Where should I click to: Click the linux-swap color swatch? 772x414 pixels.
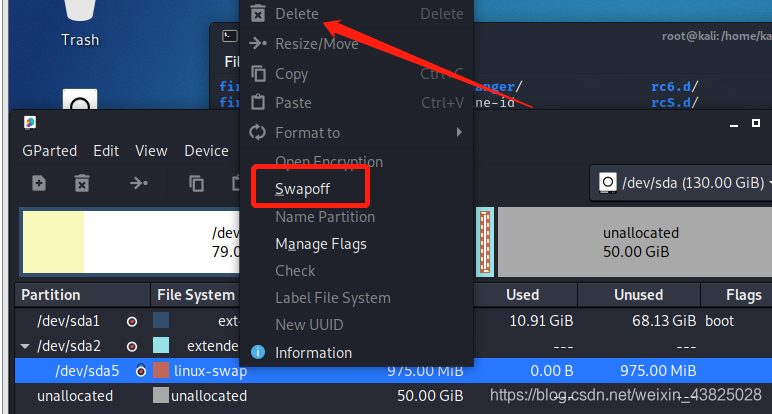pyautogui.click(x=161, y=371)
